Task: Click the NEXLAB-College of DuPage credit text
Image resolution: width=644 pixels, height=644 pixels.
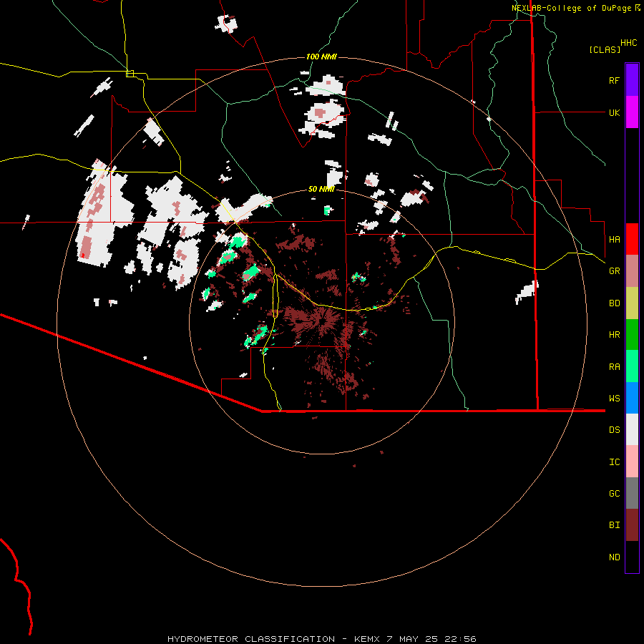Action: [572, 8]
